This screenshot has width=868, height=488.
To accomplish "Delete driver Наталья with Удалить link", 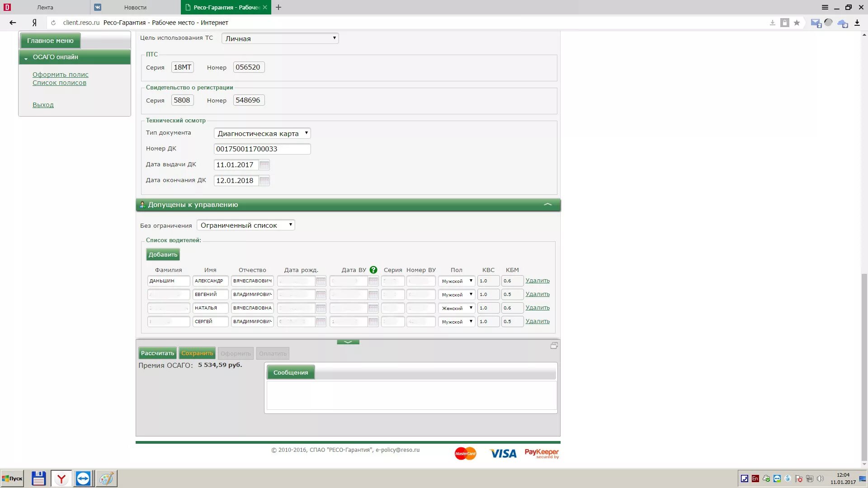I will click(x=538, y=308).
